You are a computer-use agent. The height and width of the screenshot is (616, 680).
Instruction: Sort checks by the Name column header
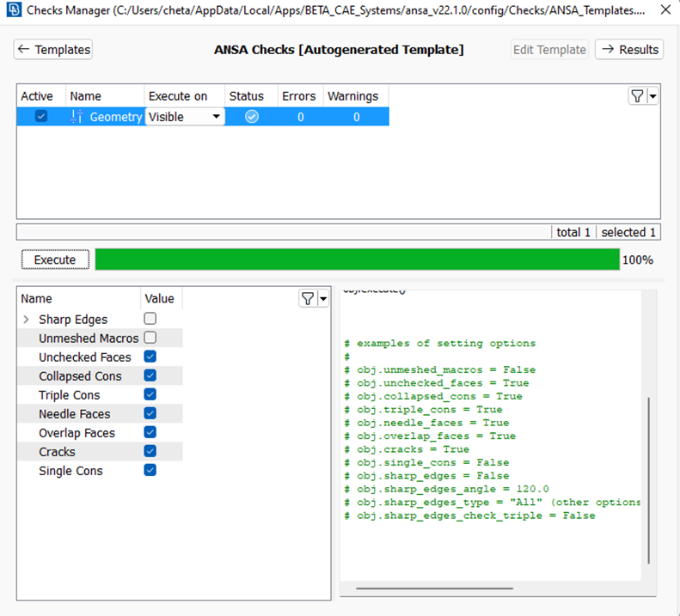pos(105,96)
